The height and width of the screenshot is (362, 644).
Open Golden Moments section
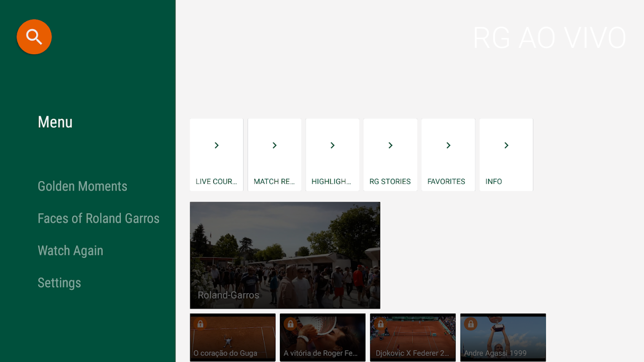[x=82, y=186]
